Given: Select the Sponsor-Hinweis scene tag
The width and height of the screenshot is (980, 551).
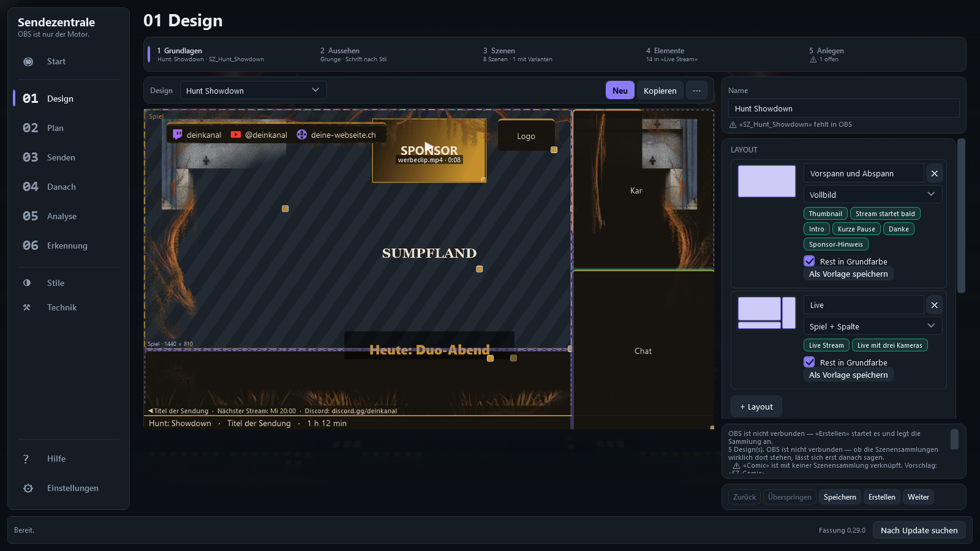Looking at the screenshot, I should point(835,244).
